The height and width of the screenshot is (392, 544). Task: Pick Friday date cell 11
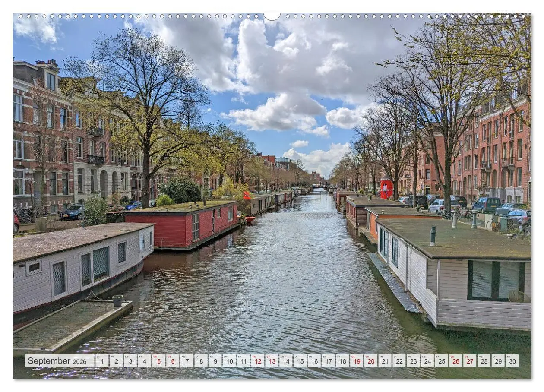244,361
